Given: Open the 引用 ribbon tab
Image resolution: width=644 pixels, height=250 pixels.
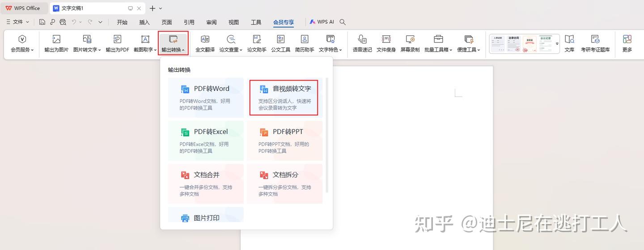Looking at the screenshot, I should tap(189, 22).
